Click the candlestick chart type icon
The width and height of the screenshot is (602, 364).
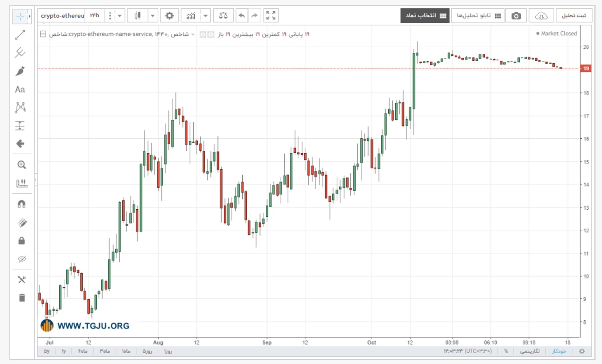[x=138, y=16]
